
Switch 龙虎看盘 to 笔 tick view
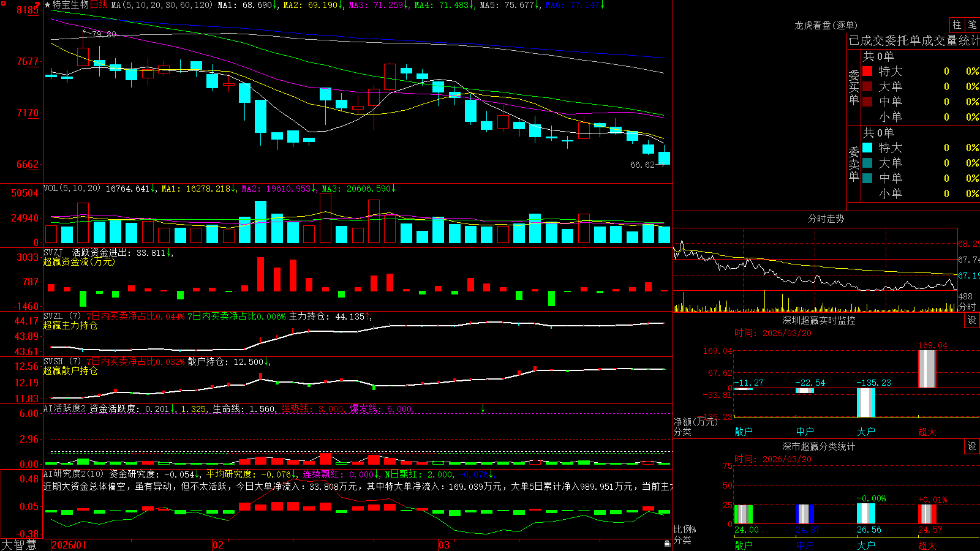[x=972, y=25]
